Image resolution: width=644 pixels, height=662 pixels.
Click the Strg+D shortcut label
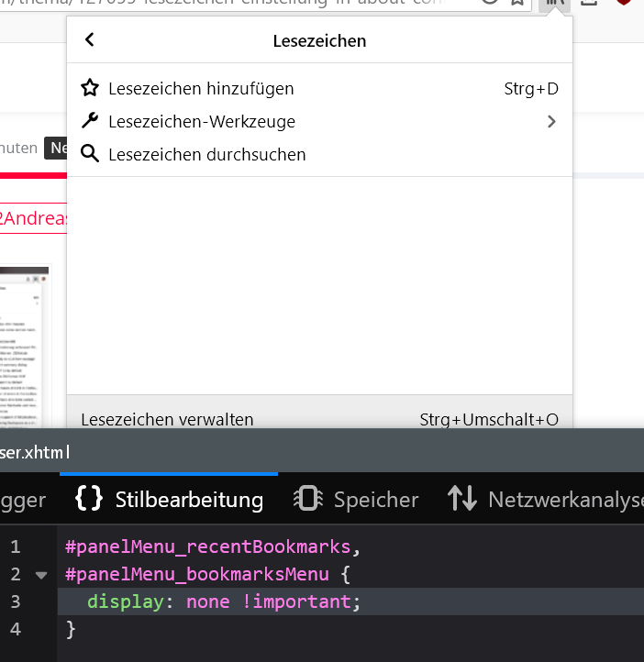coord(531,89)
